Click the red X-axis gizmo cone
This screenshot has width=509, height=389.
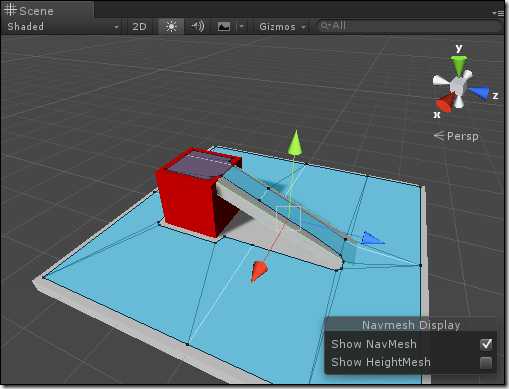coord(445,102)
